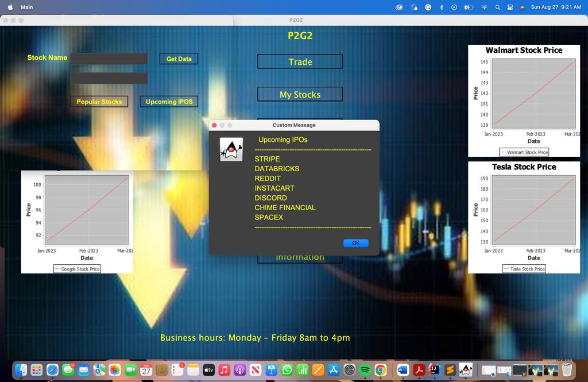
Task: Click the Walmart Stock Price legend label
Action: (524, 152)
